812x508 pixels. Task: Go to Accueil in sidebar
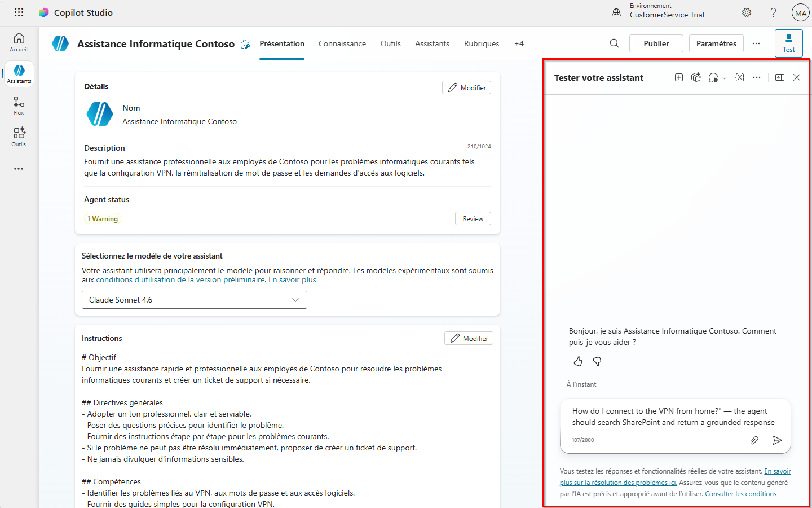19,42
